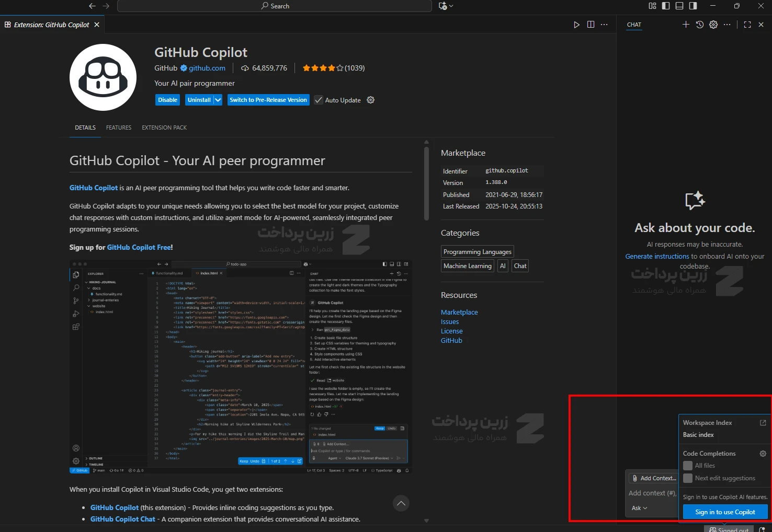The height and width of the screenshot is (532, 772).
Task: Open the Uninstall dropdown arrow
Action: point(218,99)
